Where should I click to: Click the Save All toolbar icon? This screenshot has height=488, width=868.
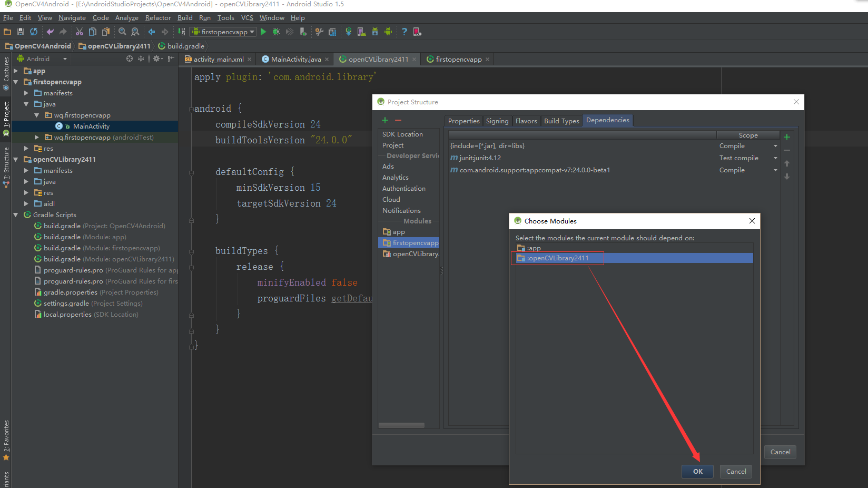(x=21, y=32)
